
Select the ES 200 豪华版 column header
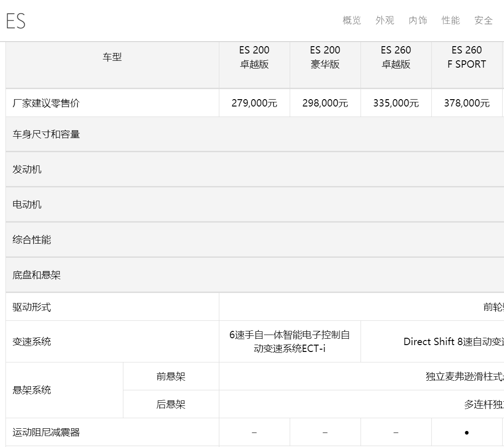point(325,57)
